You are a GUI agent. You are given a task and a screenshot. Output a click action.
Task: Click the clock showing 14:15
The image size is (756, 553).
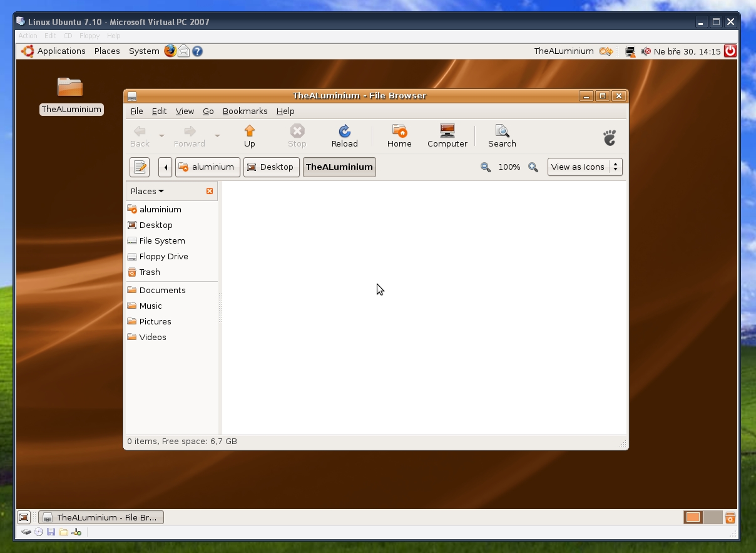687,51
